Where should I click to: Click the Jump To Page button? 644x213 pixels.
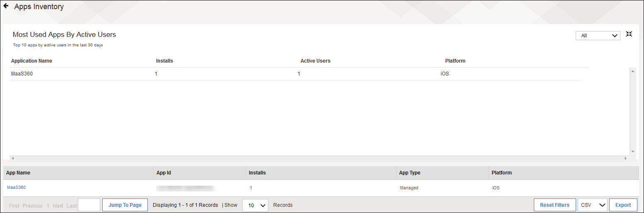(x=125, y=205)
